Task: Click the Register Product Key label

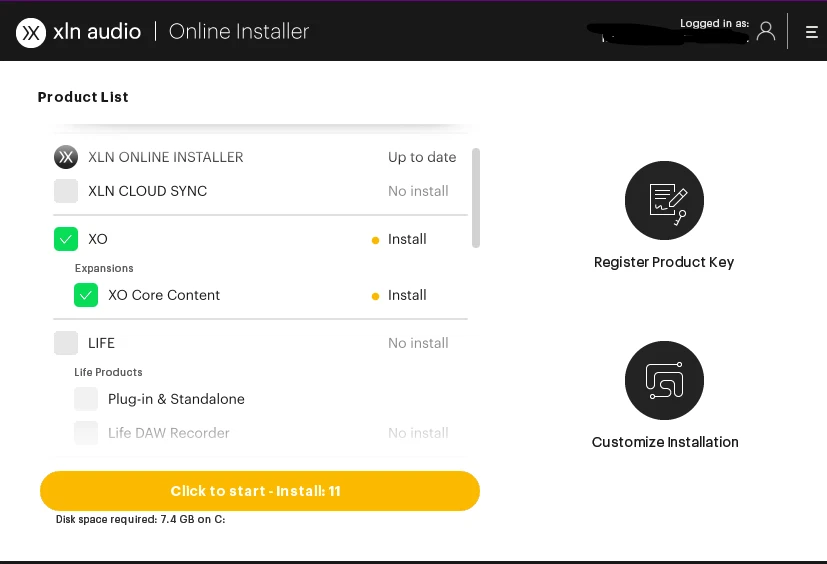Action: pos(664,262)
